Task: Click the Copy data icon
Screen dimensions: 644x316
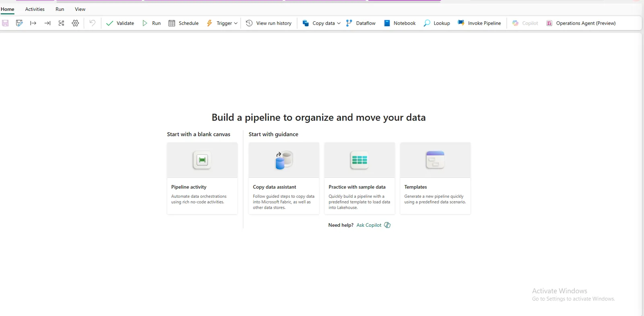Action: point(305,23)
